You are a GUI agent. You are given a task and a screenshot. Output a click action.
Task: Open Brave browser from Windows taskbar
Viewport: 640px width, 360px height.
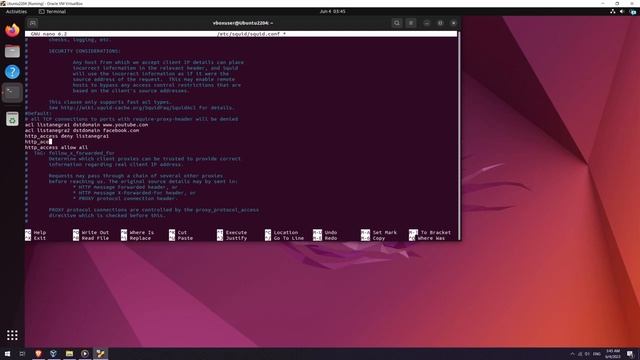(x=38, y=353)
